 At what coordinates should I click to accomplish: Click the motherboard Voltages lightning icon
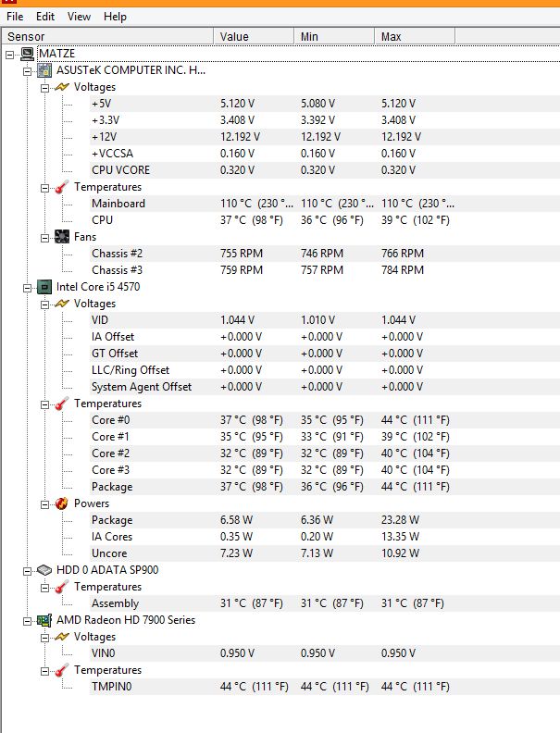point(62,87)
